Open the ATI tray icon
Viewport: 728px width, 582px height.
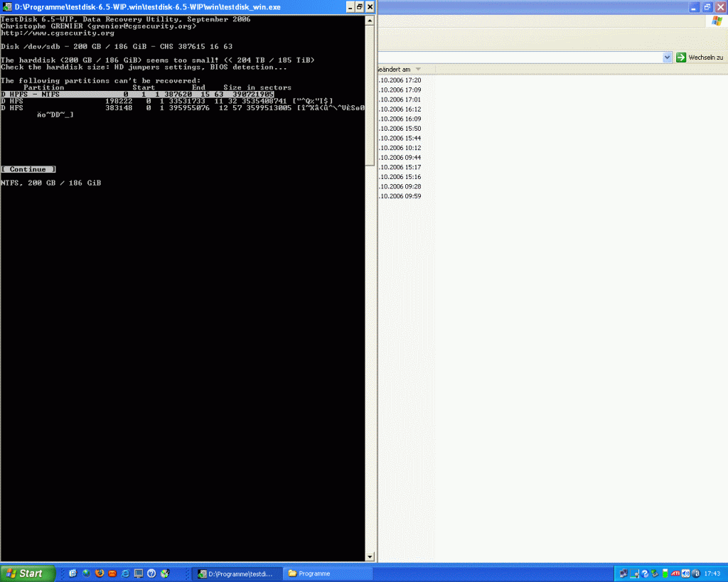(675, 573)
